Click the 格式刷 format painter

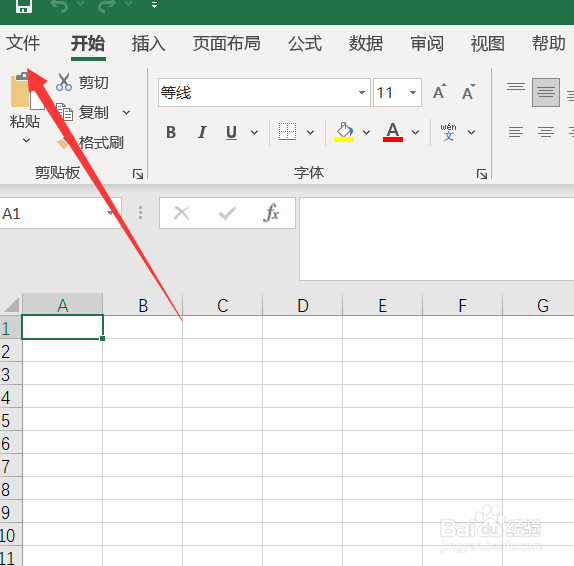90,142
